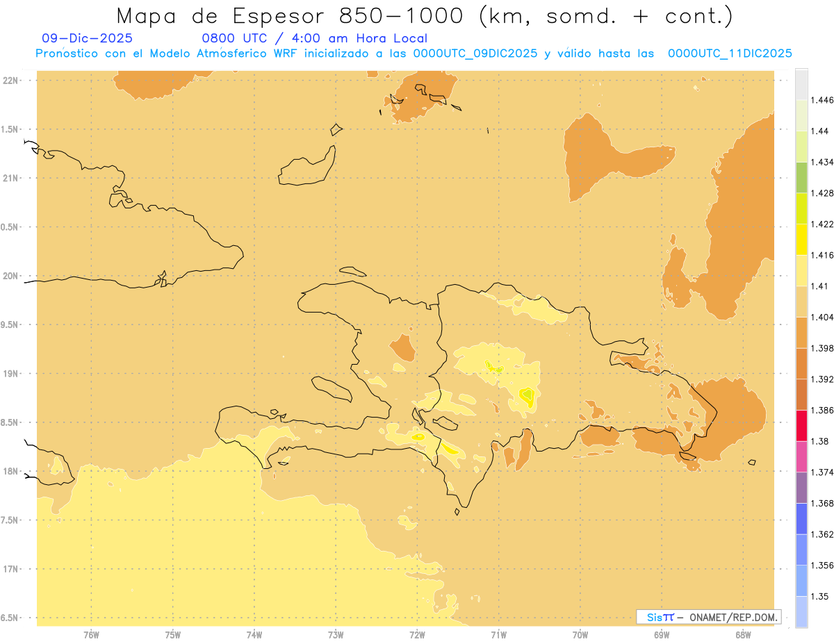This screenshot has height=644, width=834.
Task: Click the legend value '1.38'
Action: [x=821, y=441]
